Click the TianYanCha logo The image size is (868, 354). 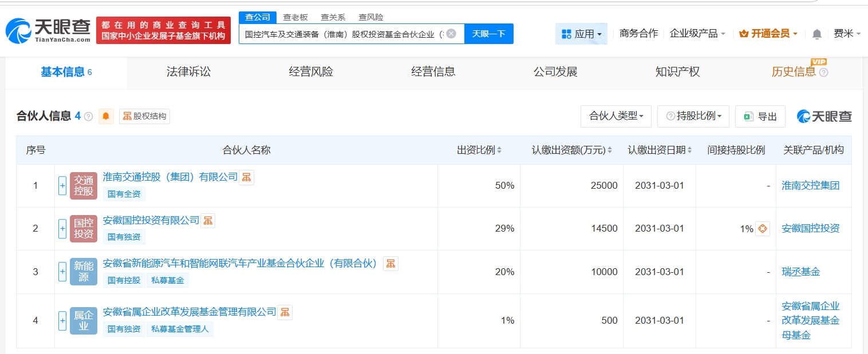click(x=48, y=30)
